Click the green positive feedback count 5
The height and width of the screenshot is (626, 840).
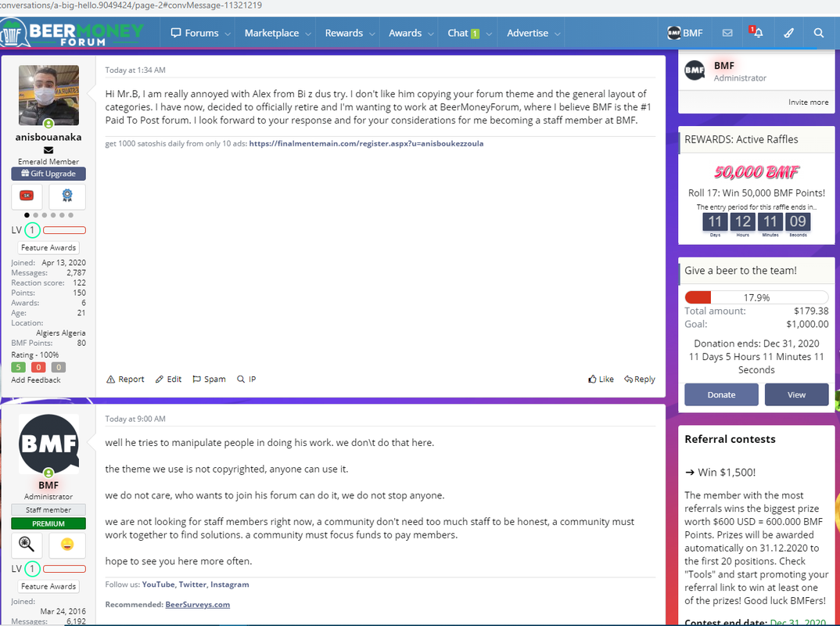pos(18,367)
